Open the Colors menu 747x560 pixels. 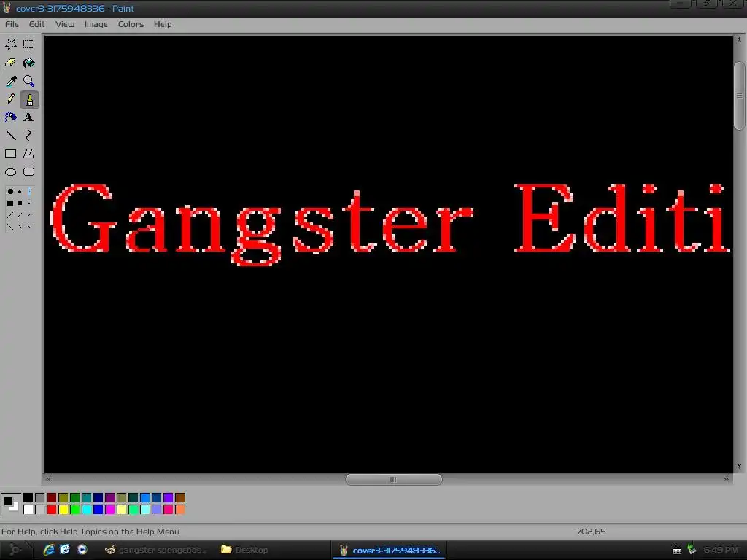(x=131, y=24)
